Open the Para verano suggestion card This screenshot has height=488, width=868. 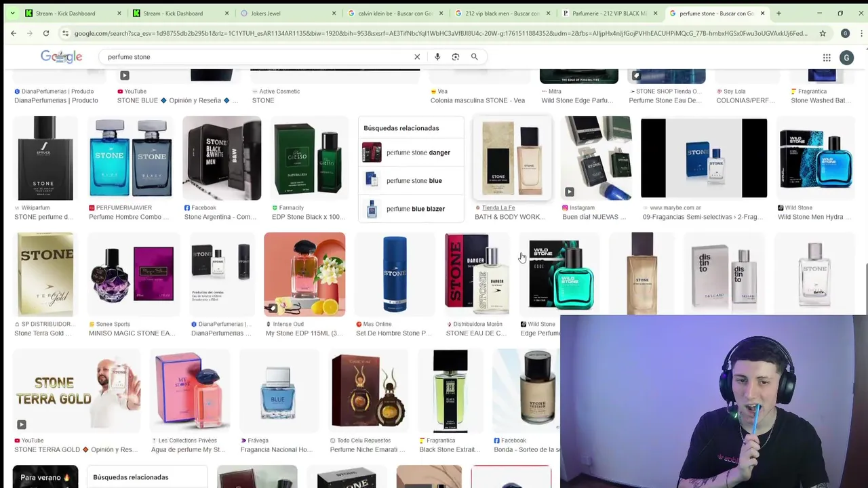pyautogui.click(x=45, y=477)
